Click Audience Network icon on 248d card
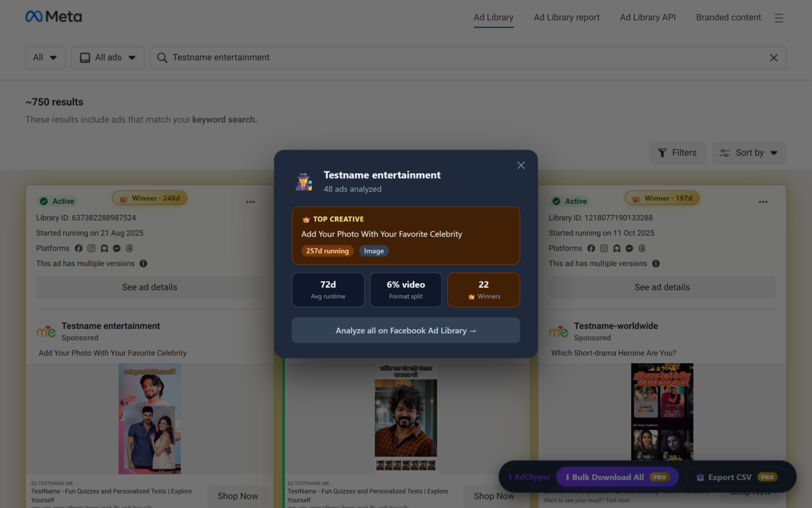 click(104, 248)
